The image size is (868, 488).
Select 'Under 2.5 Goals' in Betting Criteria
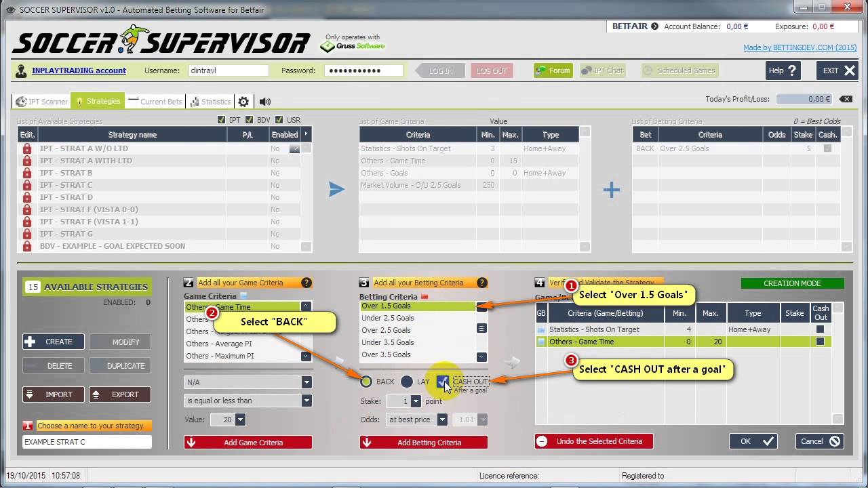point(418,318)
